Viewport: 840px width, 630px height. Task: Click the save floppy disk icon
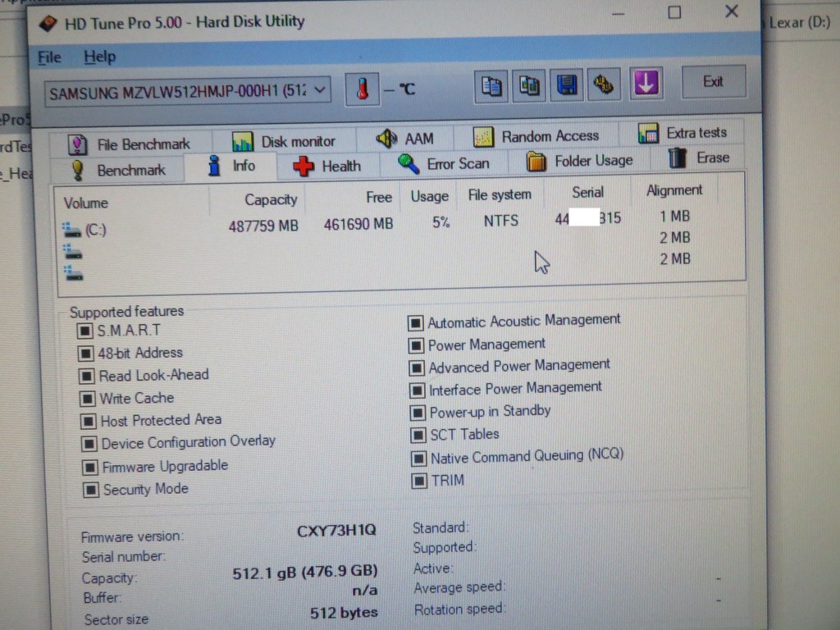click(x=566, y=84)
